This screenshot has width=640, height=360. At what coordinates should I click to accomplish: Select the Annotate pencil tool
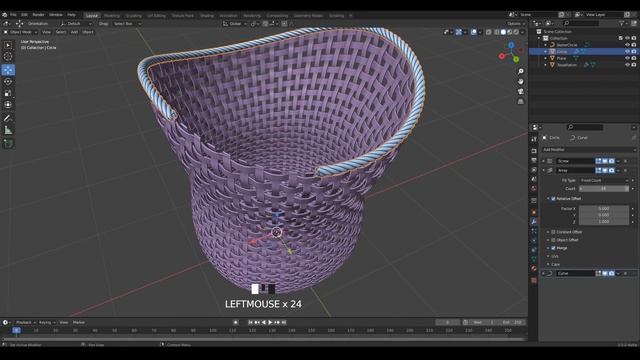pyautogui.click(x=8, y=118)
